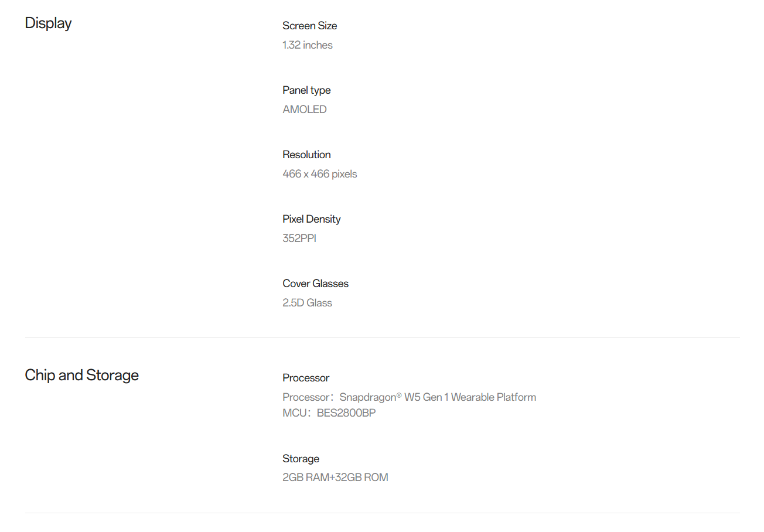Click the divider line below the Storage value
The height and width of the screenshot is (532, 764).
click(382, 513)
